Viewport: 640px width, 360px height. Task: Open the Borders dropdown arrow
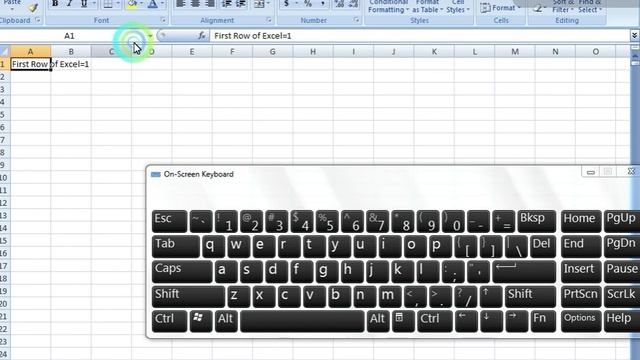coord(118,4)
